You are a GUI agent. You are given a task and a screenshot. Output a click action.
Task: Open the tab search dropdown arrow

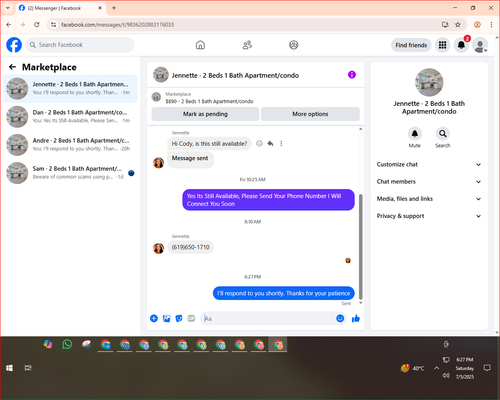click(x=8, y=8)
